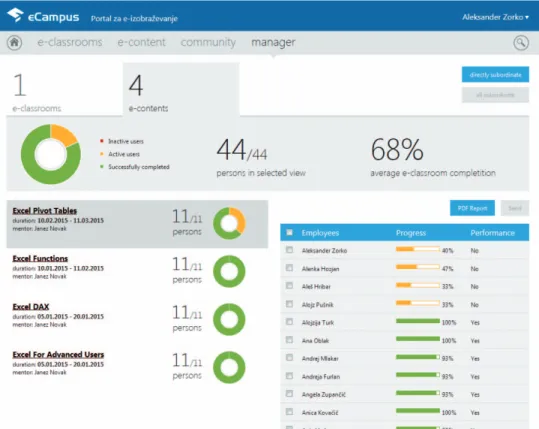Click Excel Pivot Tables 11/11 persons count
This screenshot has height=429, width=539.
click(187, 222)
